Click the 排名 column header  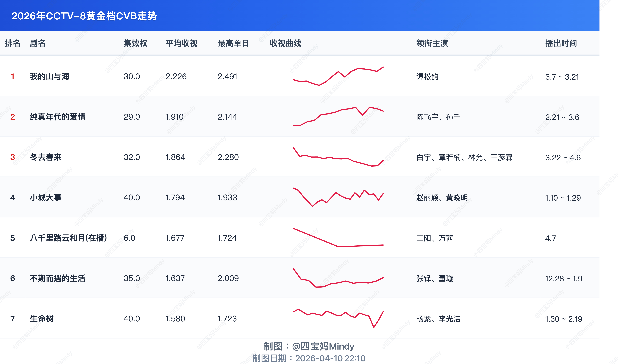click(12, 43)
